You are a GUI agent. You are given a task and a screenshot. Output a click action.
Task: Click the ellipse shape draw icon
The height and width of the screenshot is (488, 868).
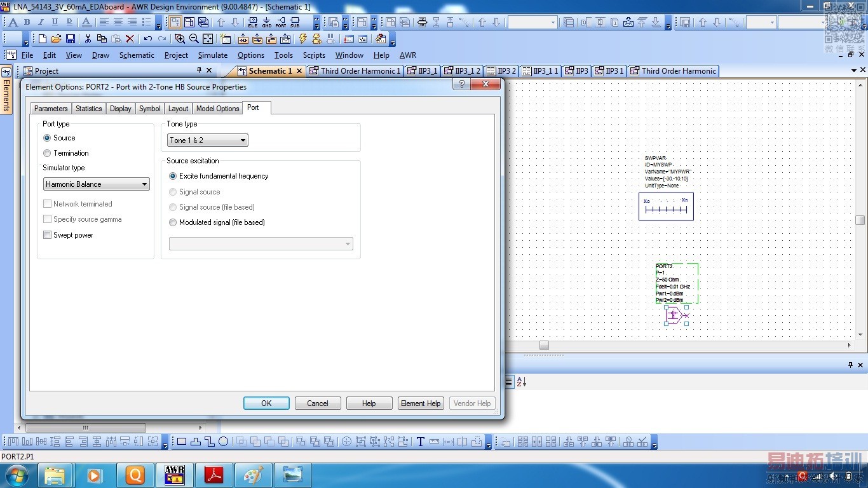224,442
